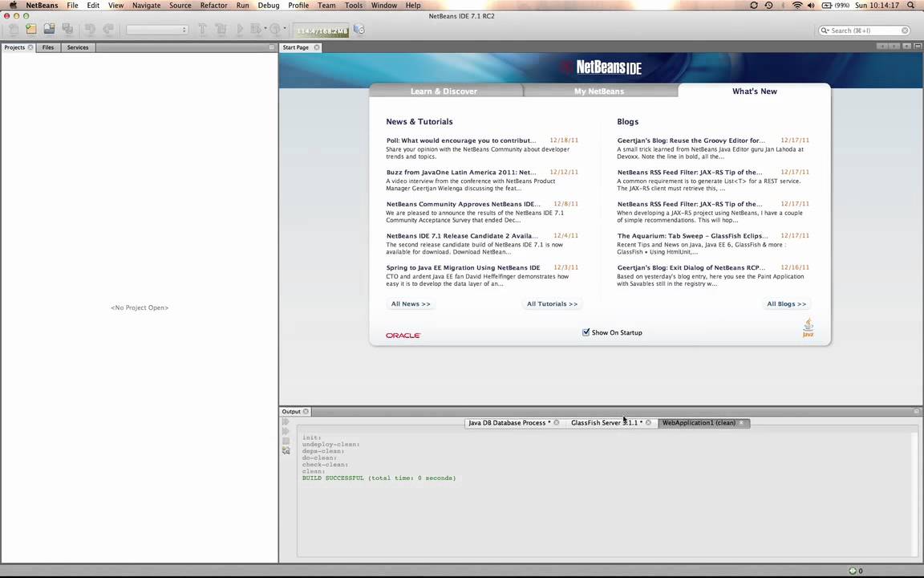The image size is (924, 578).
Task: Close the WebApplication1 (clean) output tab
Action: coord(741,422)
